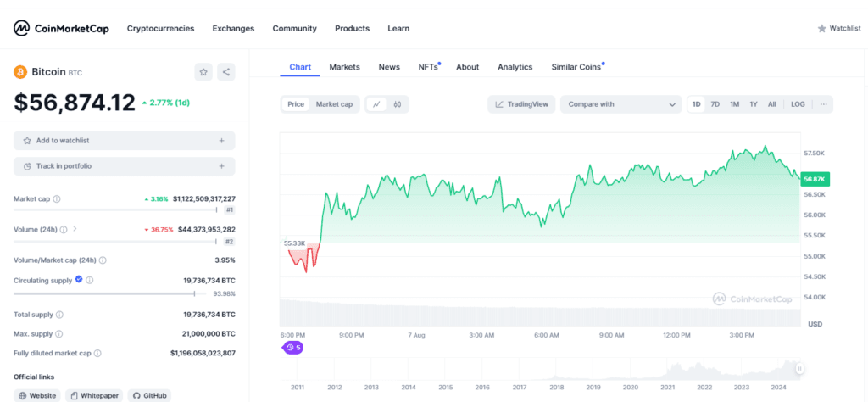Set chart range to 1Y
This screenshot has height=402, width=868.
click(754, 104)
